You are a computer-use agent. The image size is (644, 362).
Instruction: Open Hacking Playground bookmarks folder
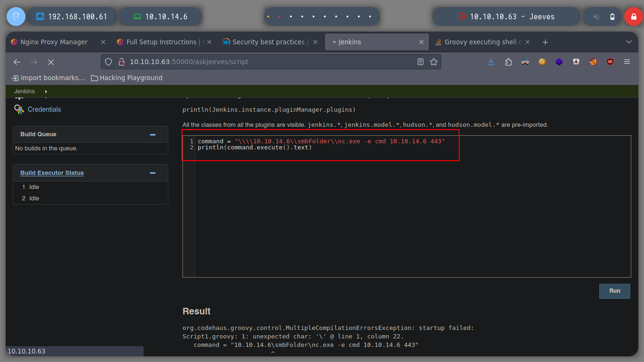point(127,78)
